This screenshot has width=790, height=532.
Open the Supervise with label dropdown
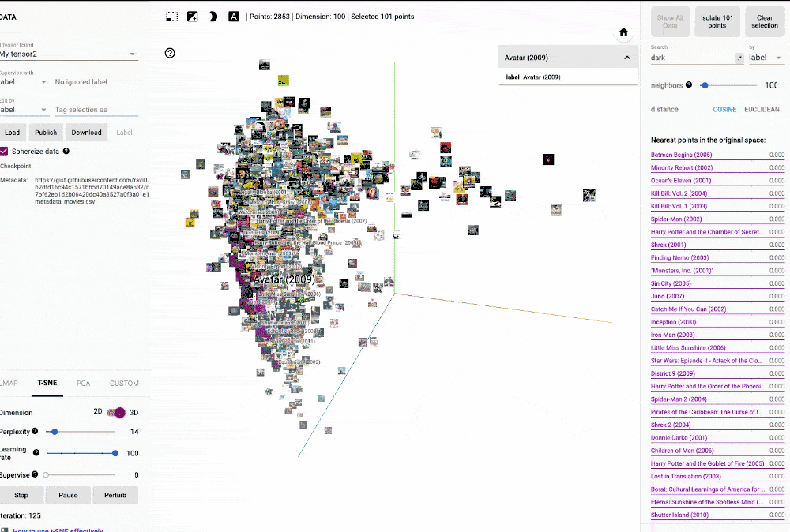[24, 82]
